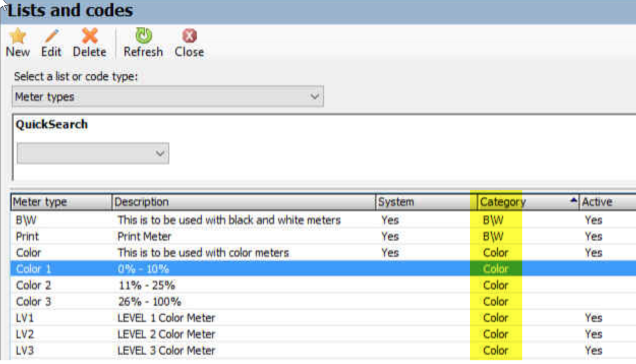
Task: Select the LV3 row
Action: pos(323,351)
